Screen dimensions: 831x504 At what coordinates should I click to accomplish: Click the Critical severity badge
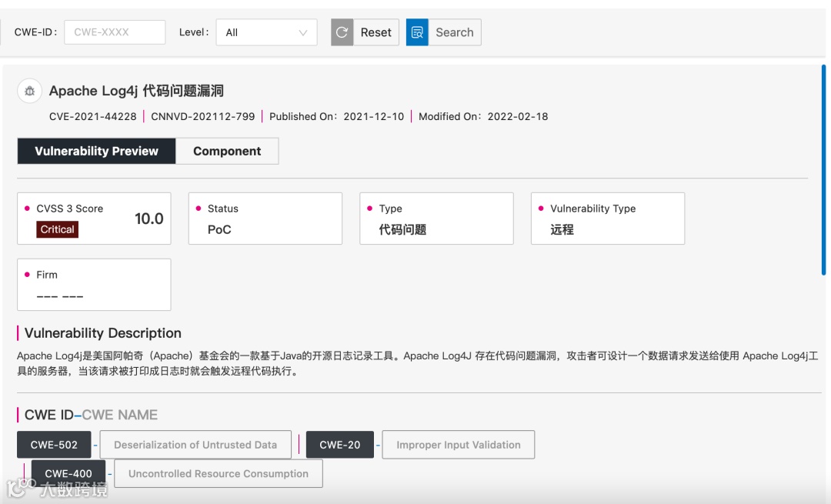pyautogui.click(x=57, y=229)
